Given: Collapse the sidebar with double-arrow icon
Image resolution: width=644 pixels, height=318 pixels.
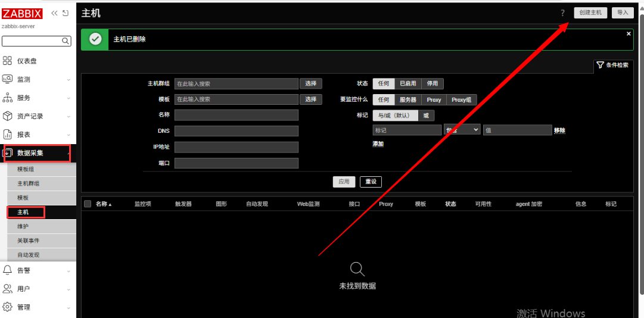Looking at the screenshot, I should [55, 13].
